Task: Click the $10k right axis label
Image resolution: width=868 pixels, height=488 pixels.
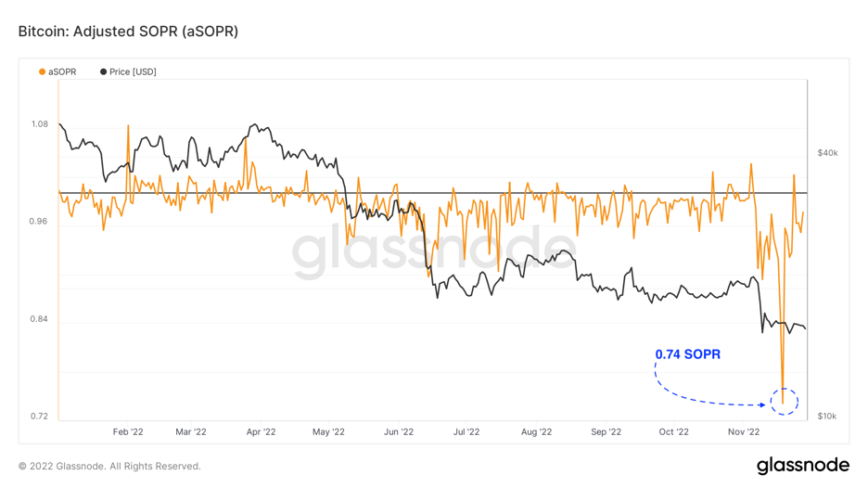Action: tap(826, 417)
